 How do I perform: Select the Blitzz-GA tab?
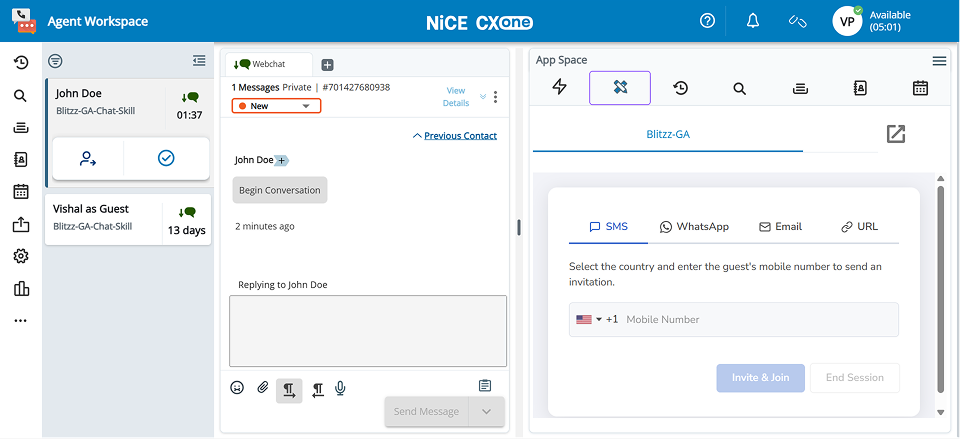tap(668, 134)
